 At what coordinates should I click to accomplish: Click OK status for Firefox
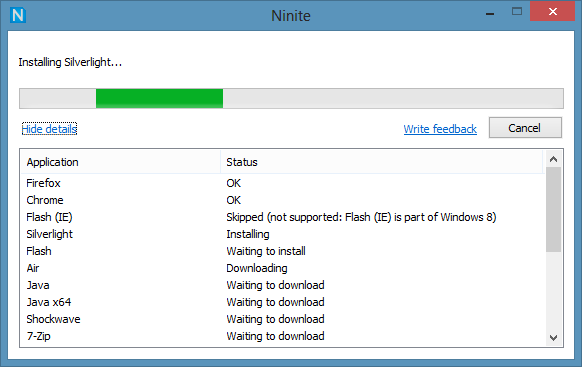coord(233,183)
